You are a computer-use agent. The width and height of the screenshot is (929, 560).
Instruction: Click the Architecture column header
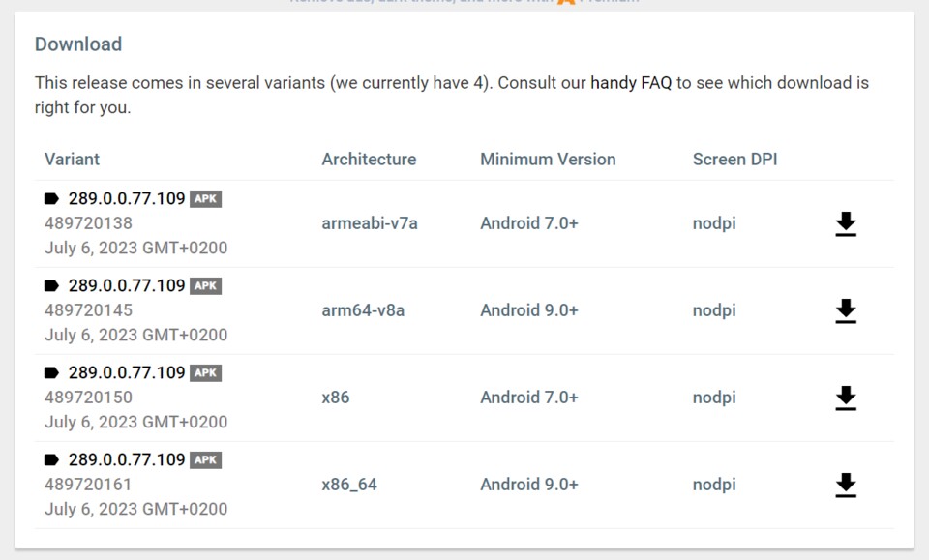[x=369, y=160]
